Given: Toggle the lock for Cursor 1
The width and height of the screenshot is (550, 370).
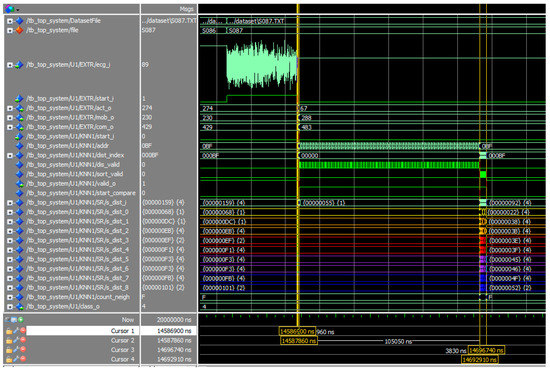Looking at the screenshot, I should pos(9,331).
